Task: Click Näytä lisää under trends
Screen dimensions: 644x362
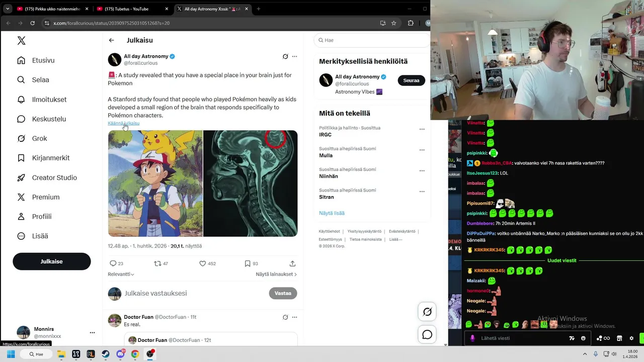Action: (x=332, y=213)
